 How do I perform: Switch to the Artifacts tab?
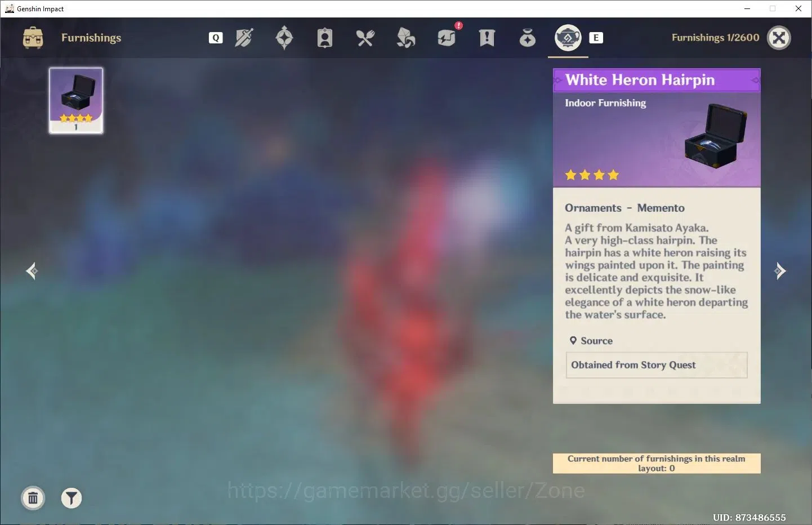click(284, 38)
